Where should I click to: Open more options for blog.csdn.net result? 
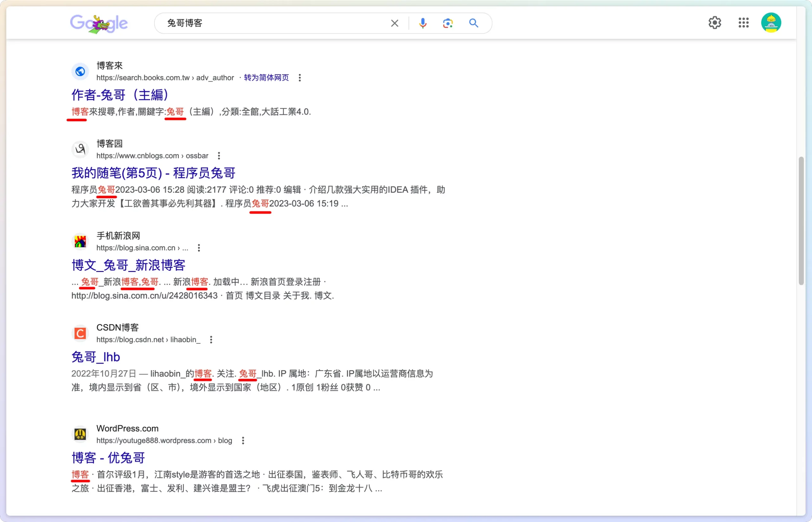(211, 340)
